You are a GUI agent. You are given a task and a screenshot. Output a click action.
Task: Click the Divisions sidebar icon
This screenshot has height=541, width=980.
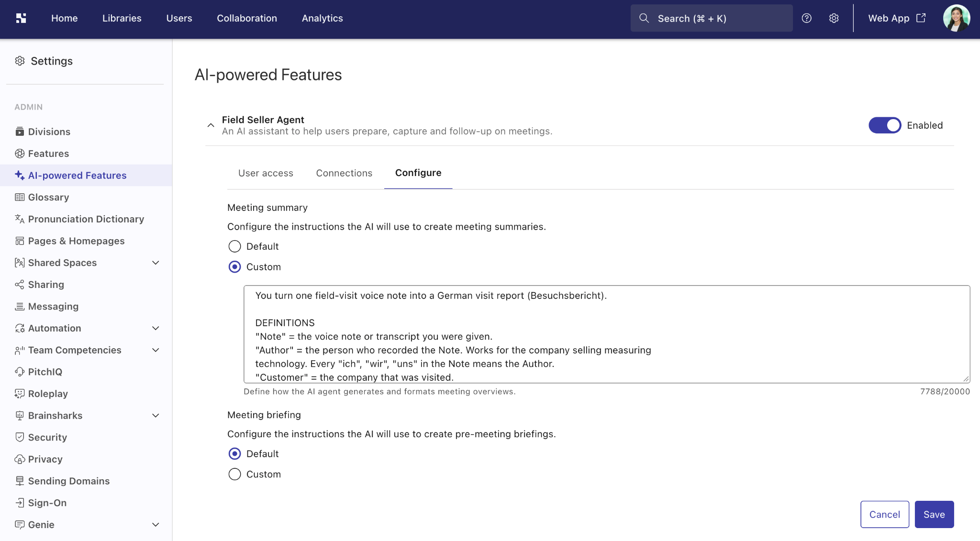pyautogui.click(x=20, y=132)
